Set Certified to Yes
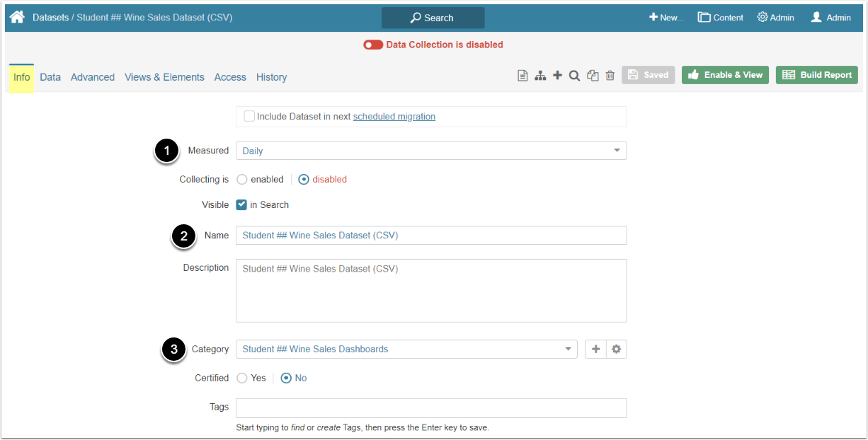The width and height of the screenshot is (868, 440). point(242,378)
